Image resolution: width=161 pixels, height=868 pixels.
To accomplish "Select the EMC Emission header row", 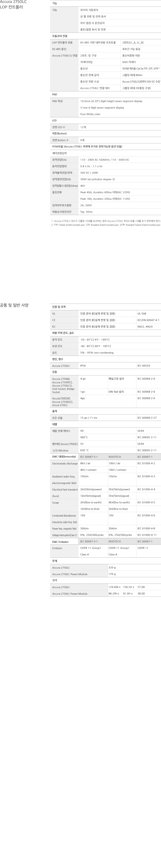I will coord(60,542).
